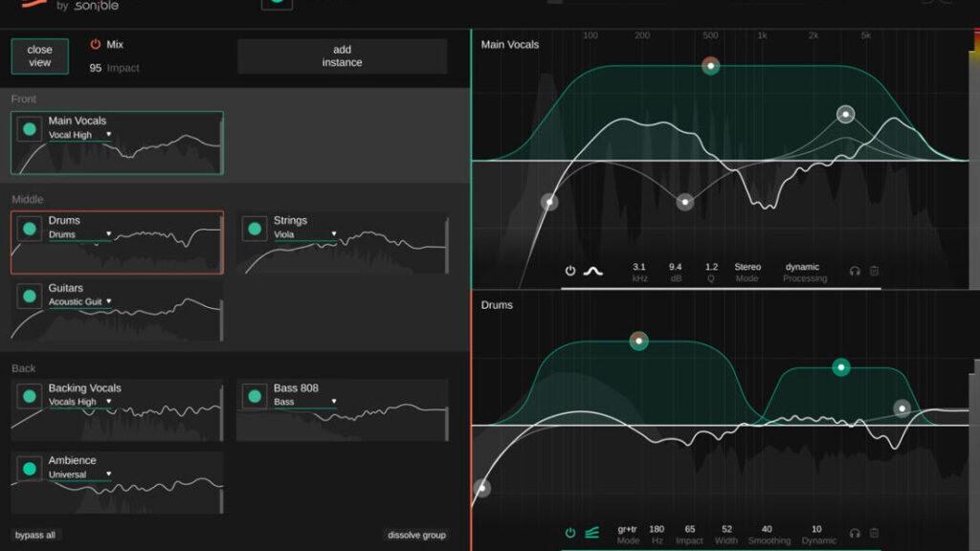Click the 95 Impact value control
This screenshot has width=980, height=551.
click(96, 68)
